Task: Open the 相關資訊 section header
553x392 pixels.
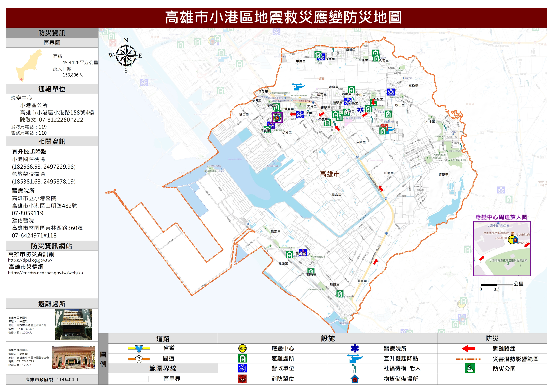Action: pyautogui.click(x=52, y=141)
